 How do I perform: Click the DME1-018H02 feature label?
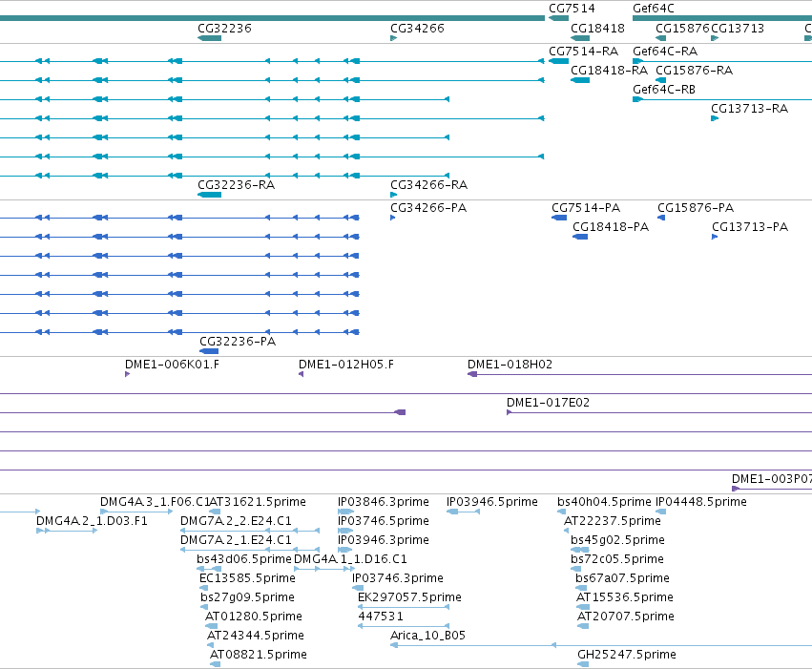[x=510, y=365]
